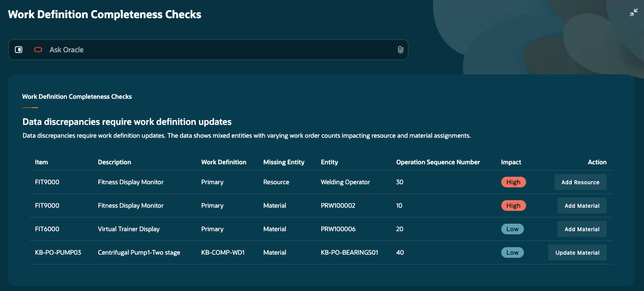
Task: Click operation sequence number 20
Action: click(x=400, y=229)
